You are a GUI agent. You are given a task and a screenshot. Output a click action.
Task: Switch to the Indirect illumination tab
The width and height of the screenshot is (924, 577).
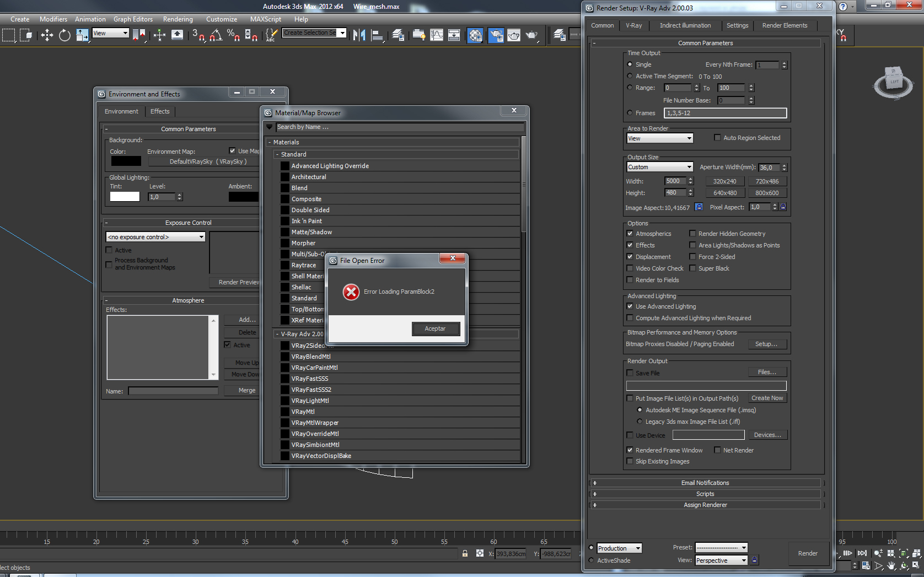[685, 25]
